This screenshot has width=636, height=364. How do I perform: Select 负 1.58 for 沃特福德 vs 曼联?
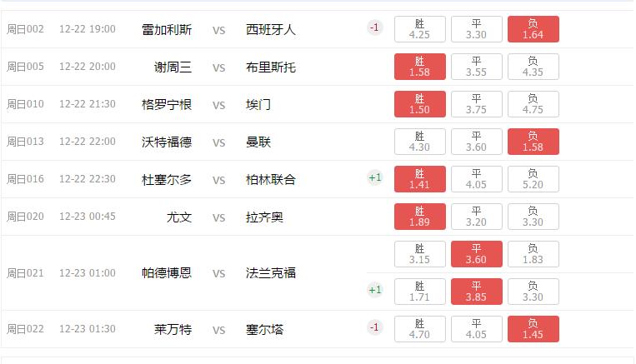533,142
